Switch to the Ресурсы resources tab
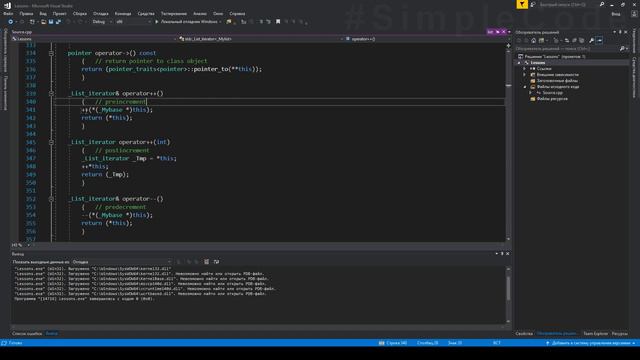The width and height of the screenshot is (640, 360). click(x=620, y=333)
